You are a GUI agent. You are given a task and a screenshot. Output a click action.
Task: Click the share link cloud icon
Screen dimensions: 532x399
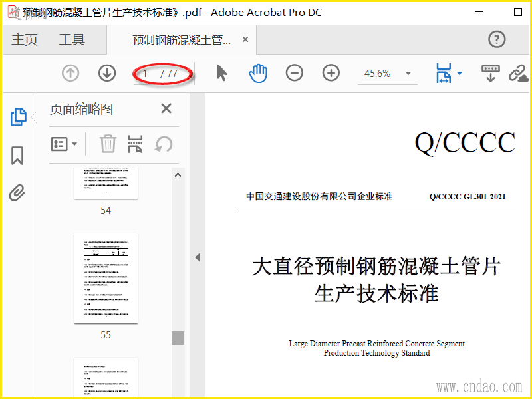click(519, 73)
